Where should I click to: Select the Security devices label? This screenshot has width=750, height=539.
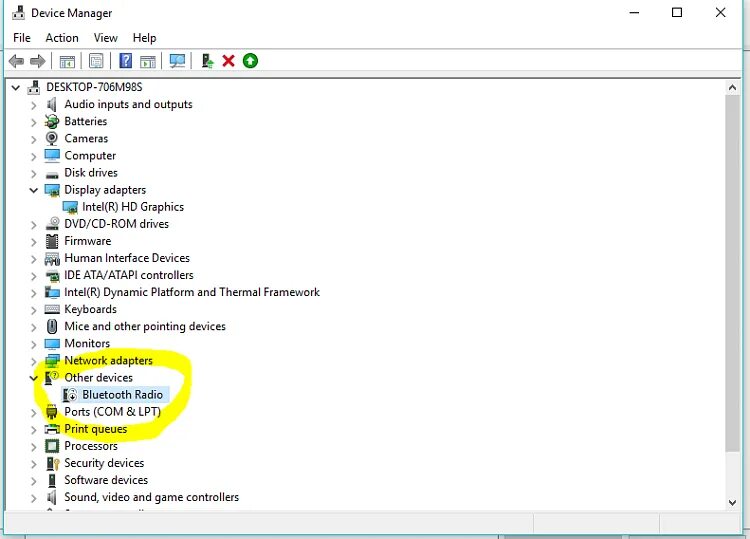click(x=104, y=463)
